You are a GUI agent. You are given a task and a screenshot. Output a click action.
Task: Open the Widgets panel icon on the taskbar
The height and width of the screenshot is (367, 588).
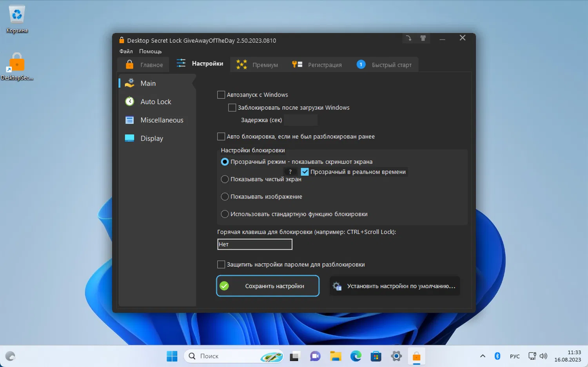(10, 356)
